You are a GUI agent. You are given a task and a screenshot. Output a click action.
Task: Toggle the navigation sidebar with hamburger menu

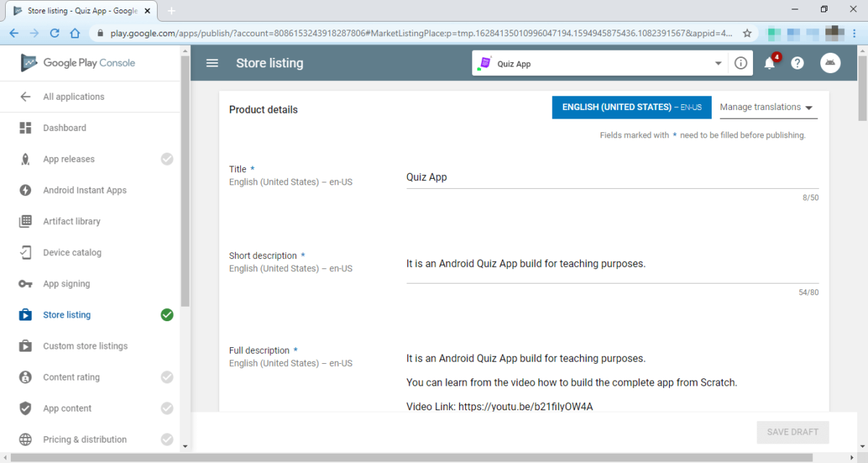211,63
